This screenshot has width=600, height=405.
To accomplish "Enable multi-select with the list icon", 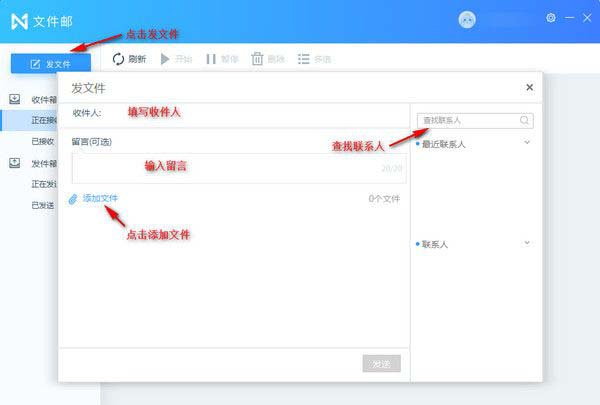I will [303, 59].
